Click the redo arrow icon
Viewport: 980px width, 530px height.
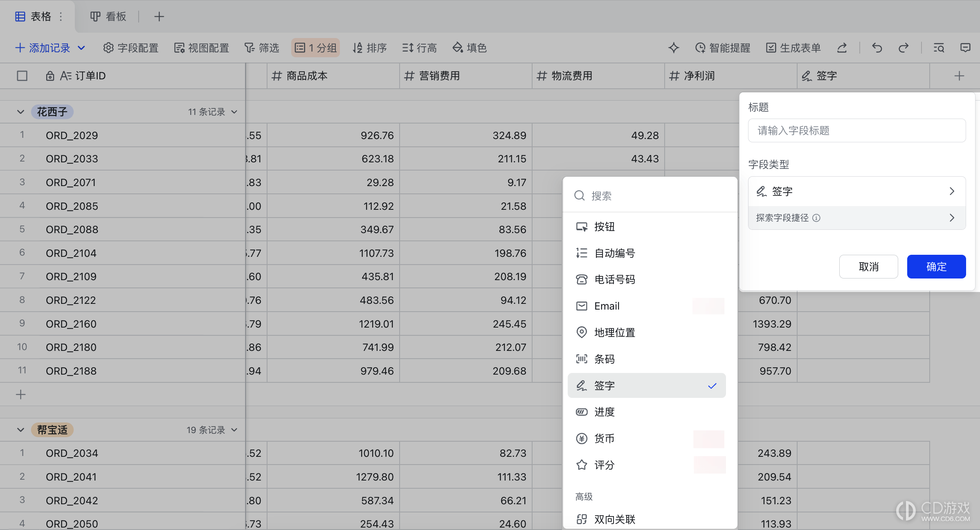pos(904,48)
